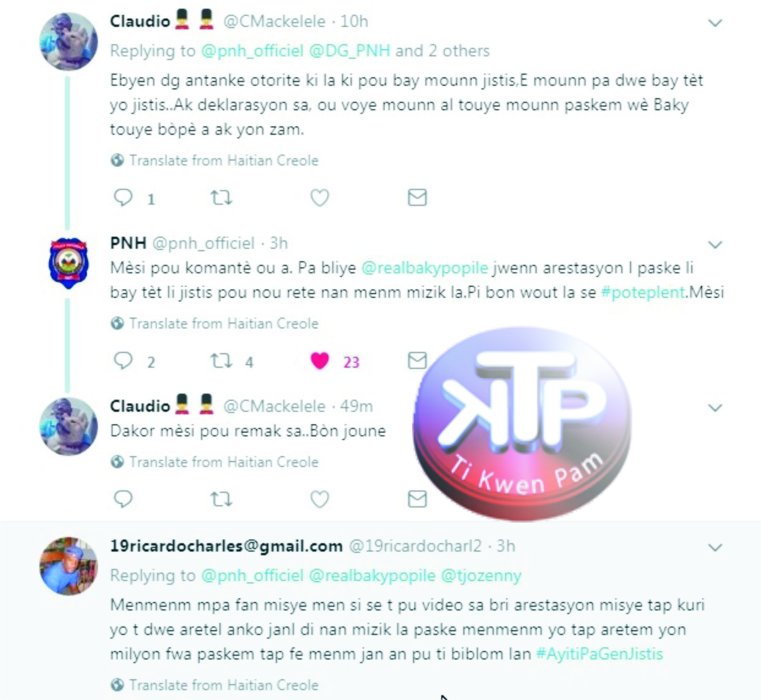Screen dimensions: 761x700
Task: Expand options chevron on the PNH tweet
Action: tap(715, 245)
